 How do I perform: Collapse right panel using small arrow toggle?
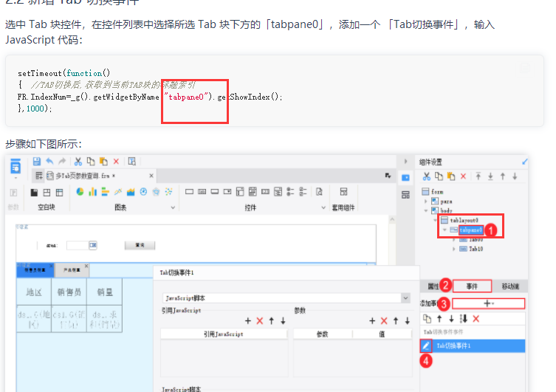405,162
